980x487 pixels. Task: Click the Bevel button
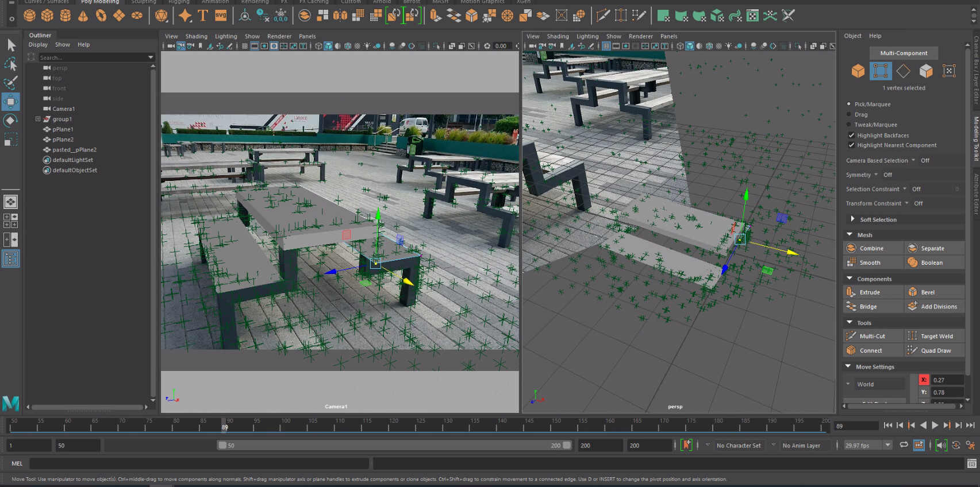tap(927, 292)
